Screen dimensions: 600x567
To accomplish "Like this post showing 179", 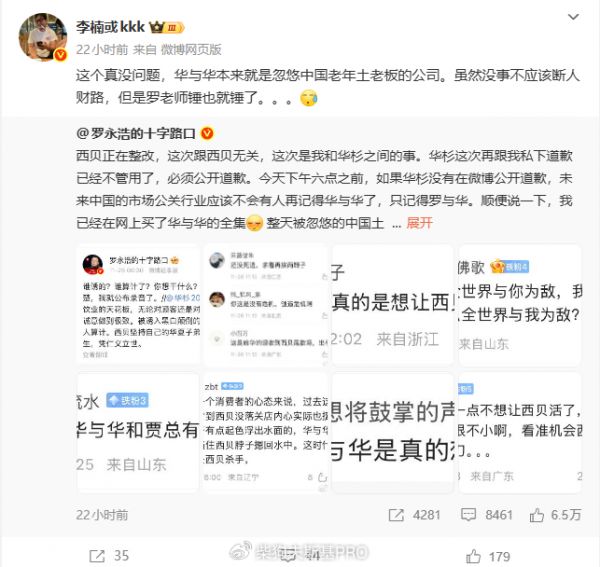I will point(488,556).
